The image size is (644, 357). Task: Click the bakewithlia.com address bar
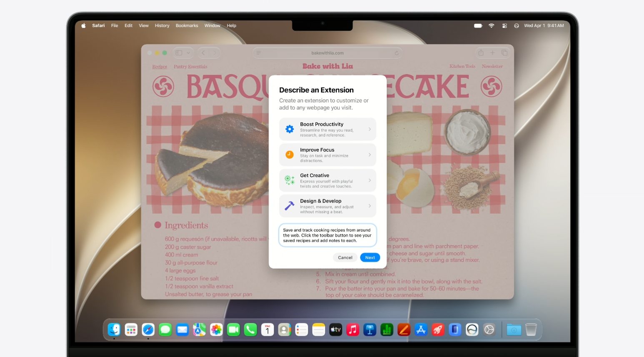pos(328,53)
